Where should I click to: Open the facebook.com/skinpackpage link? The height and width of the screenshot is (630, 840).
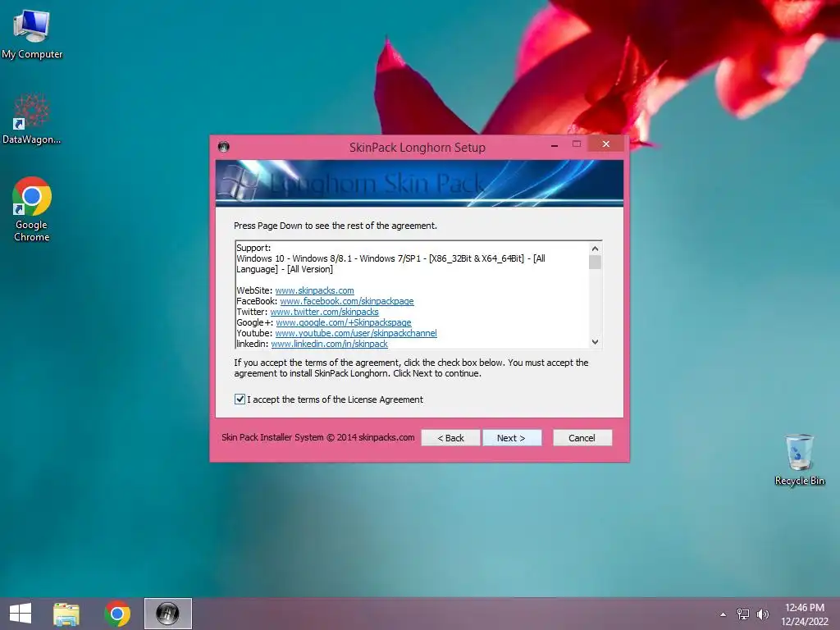click(x=347, y=301)
